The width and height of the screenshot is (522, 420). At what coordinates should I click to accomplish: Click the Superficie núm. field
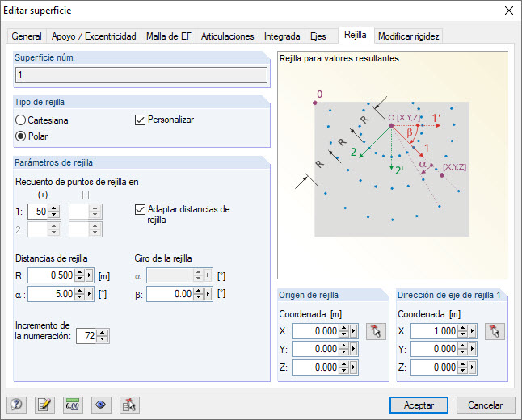(141, 75)
